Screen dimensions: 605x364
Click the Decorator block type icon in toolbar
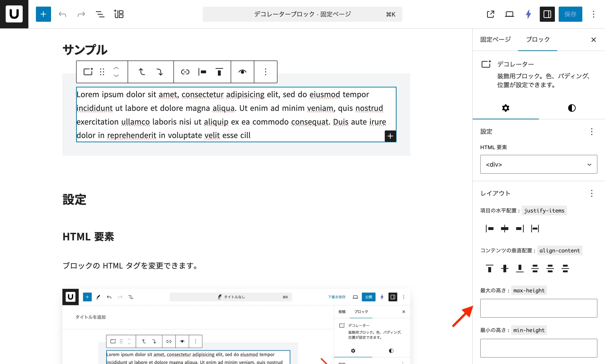(x=88, y=72)
